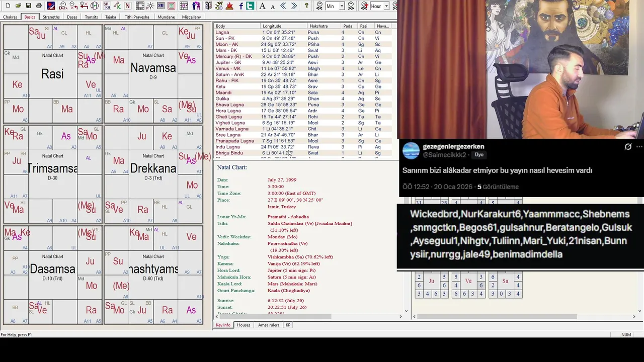This screenshot has height=362, width=644.
Task: Click the couple compatibility icon
Action: click(196, 6)
